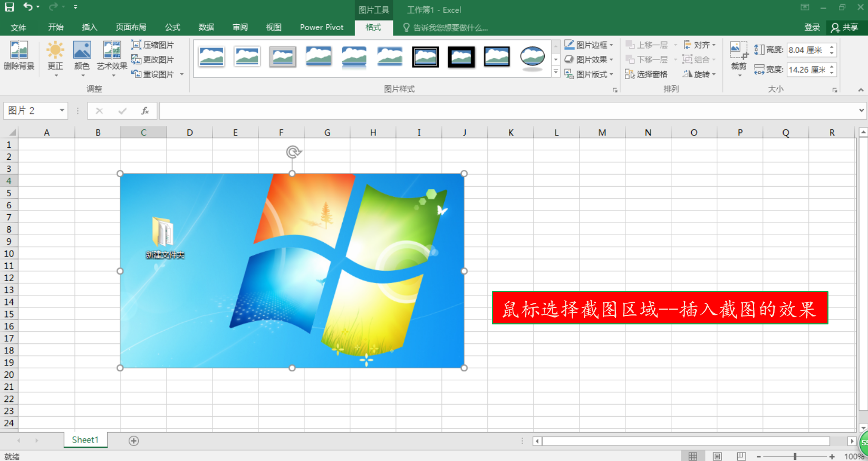Click into the formula bar
Viewport: 868px width, 461px height.
tap(508, 111)
